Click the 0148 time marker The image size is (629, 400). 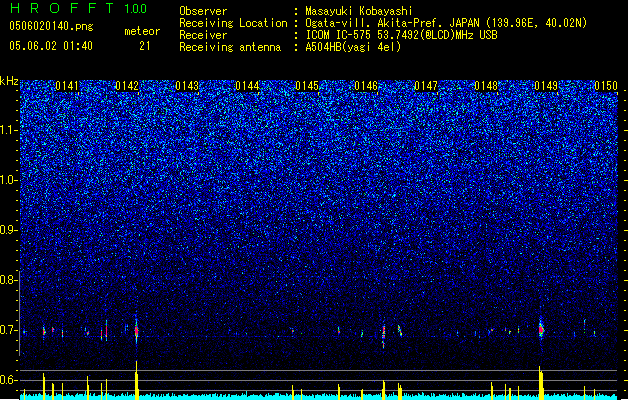tap(486, 86)
